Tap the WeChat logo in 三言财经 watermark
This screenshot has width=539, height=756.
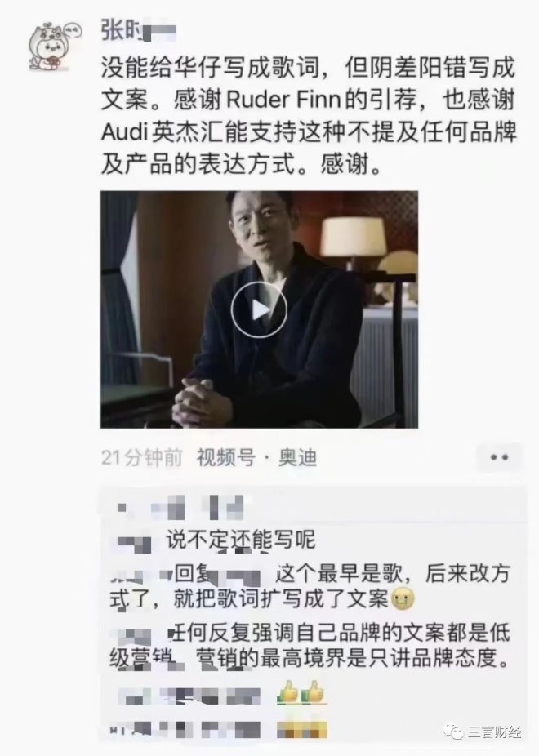pos(453,732)
